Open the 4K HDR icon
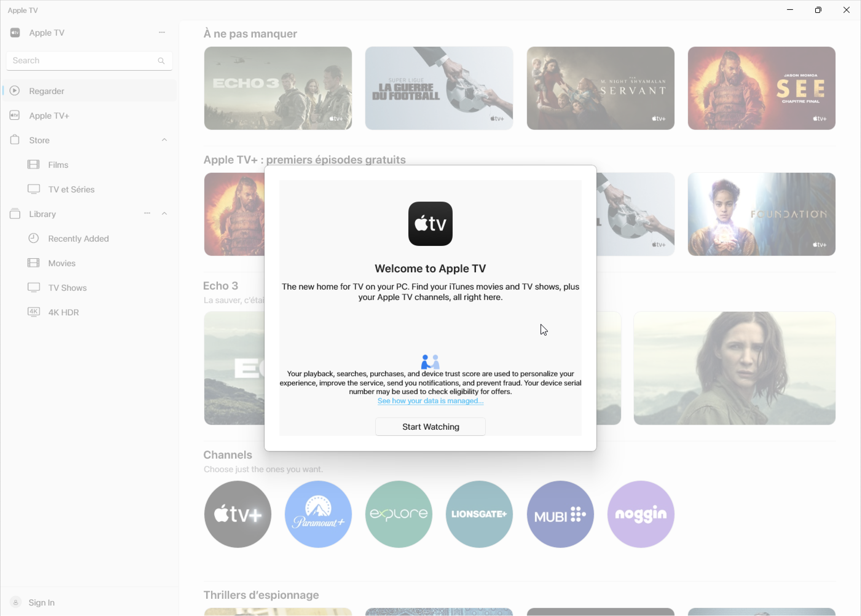Screen dimensions: 861x616 click(34, 312)
